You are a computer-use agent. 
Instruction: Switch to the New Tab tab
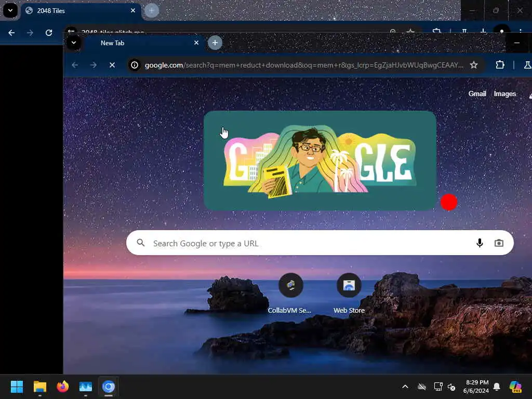tap(141, 43)
